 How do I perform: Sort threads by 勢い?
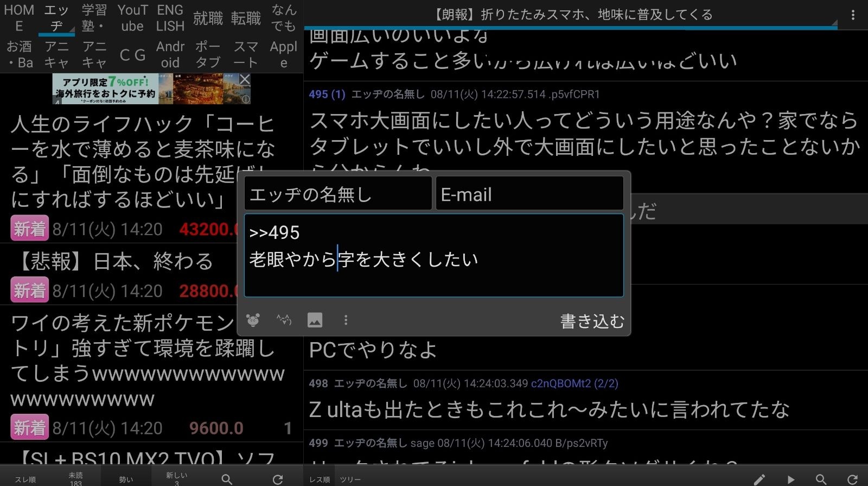(126, 479)
